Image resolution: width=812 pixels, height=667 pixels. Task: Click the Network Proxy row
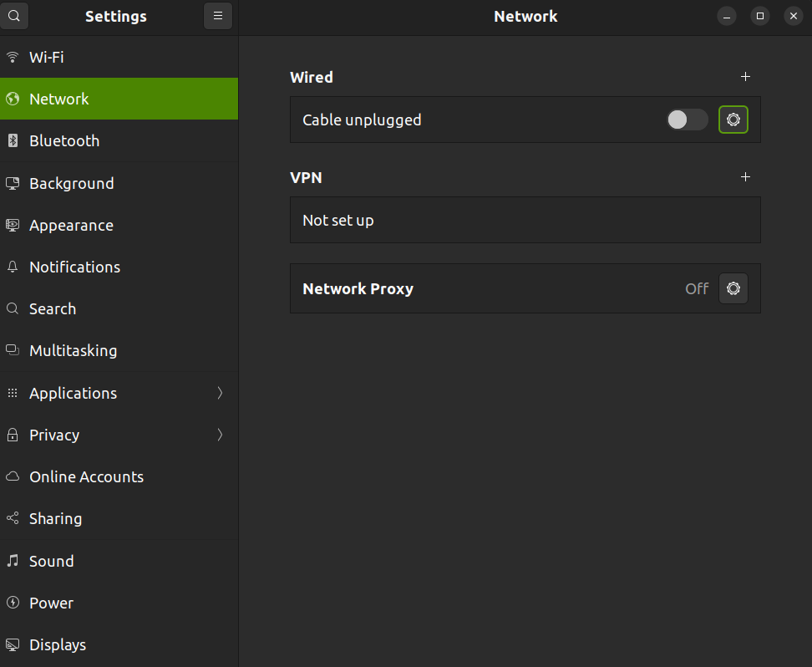[x=525, y=288]
